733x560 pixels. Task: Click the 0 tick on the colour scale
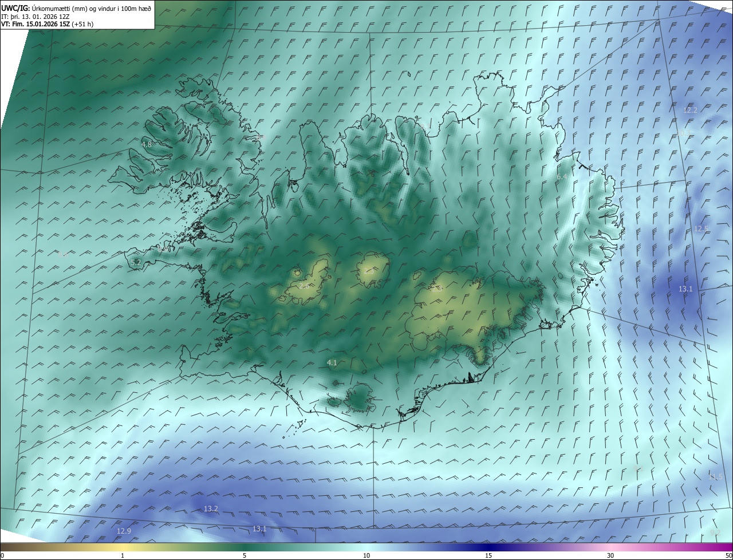[x=2, y=556]
